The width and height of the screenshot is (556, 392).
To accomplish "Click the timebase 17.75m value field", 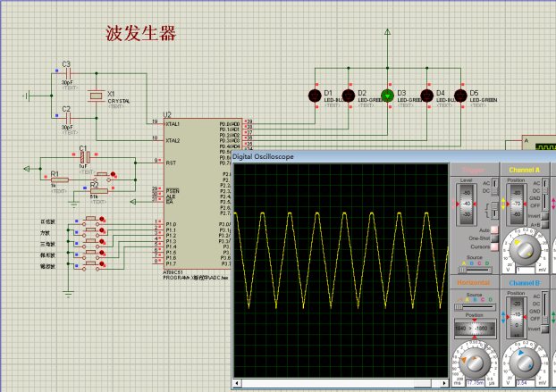I will [476, 383].
